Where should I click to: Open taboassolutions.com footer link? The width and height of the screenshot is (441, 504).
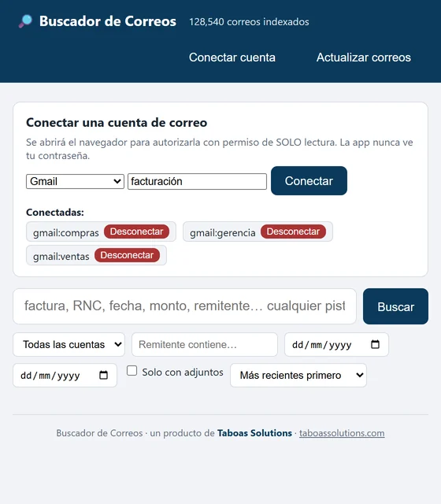point(342,433)
